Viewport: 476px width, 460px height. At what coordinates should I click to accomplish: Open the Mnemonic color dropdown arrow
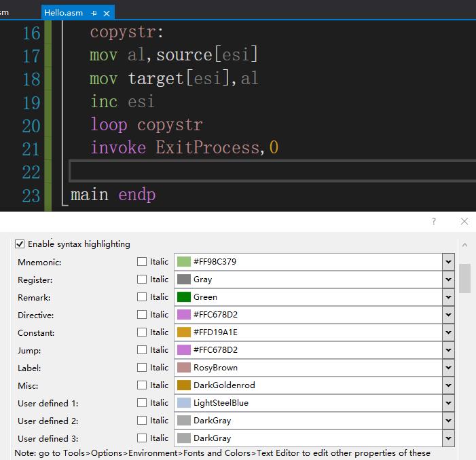(448, 262)
